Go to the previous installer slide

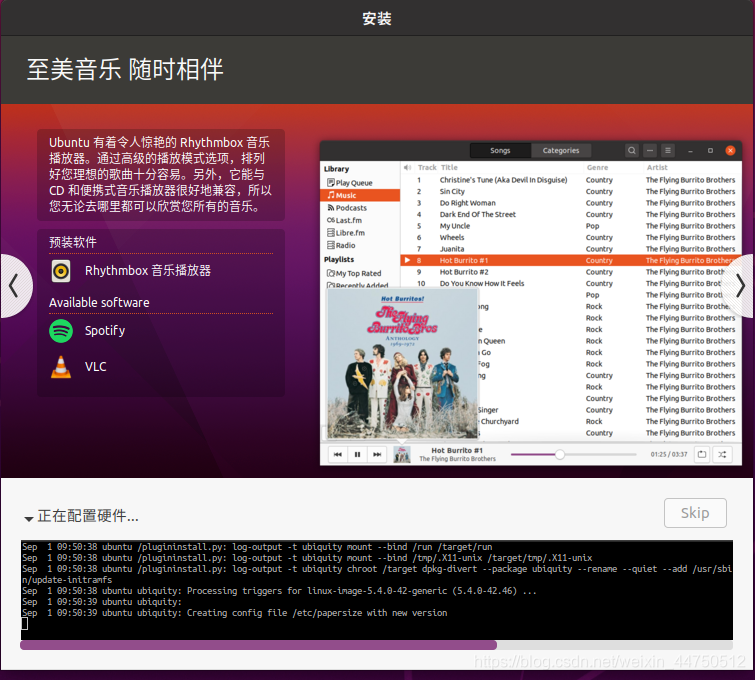14,286
